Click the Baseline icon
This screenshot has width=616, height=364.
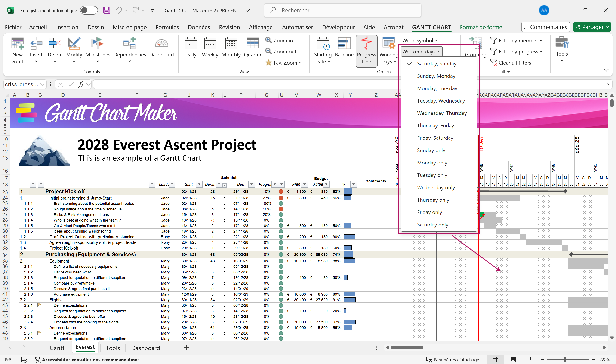[344, 44]
